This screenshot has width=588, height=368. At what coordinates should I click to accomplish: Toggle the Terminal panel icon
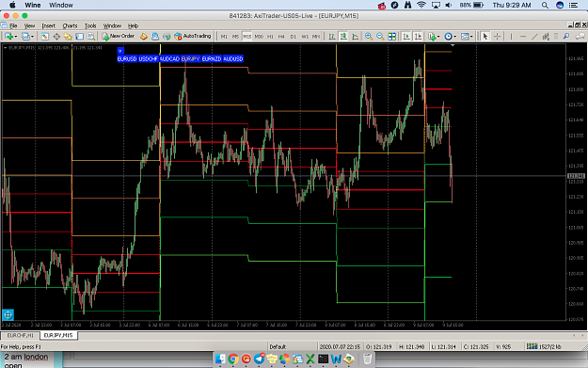click(x=80, y=37)
